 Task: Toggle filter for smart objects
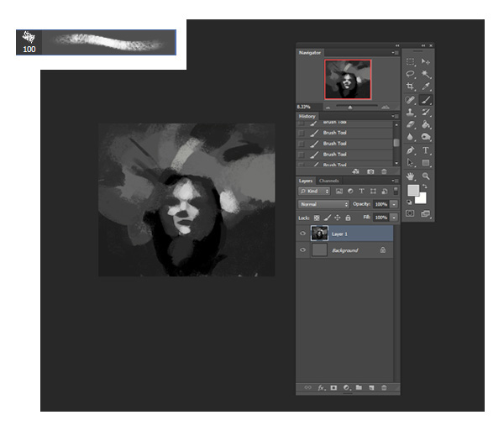(385, 192)
